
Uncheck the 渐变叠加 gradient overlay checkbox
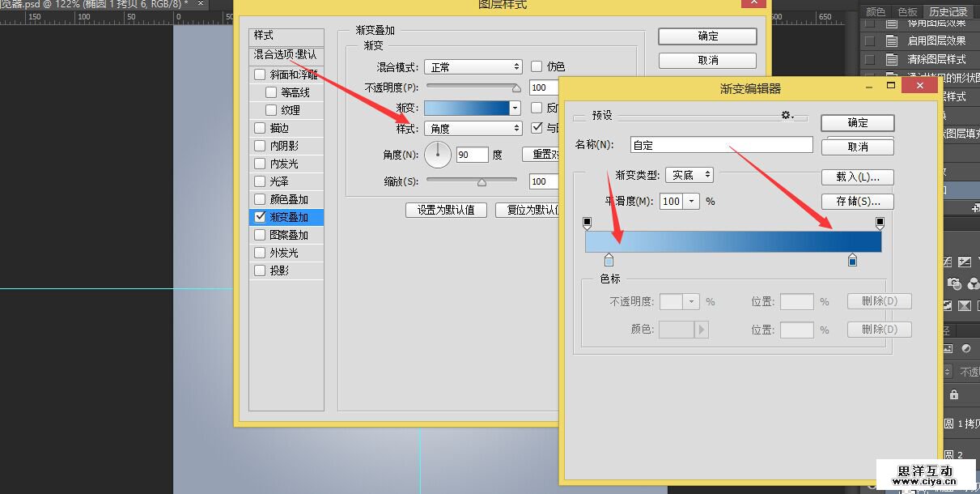click(x=260, y=217)
